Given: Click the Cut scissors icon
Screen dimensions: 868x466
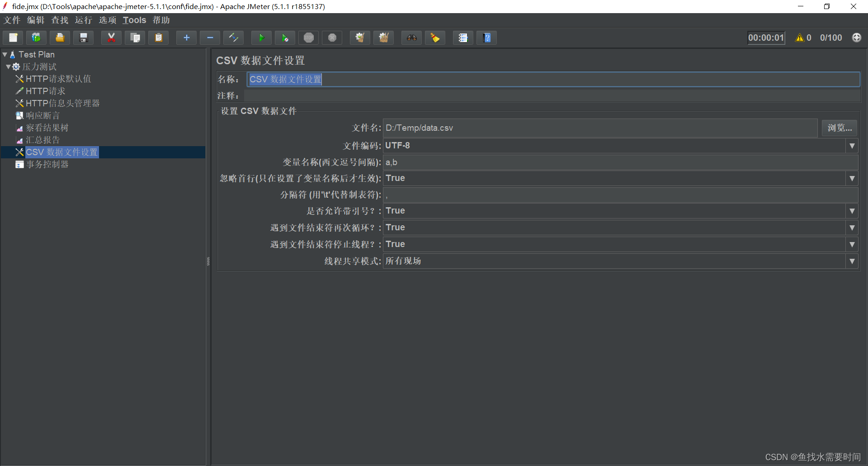Looking at the screenshot, I should click(111, 38).
